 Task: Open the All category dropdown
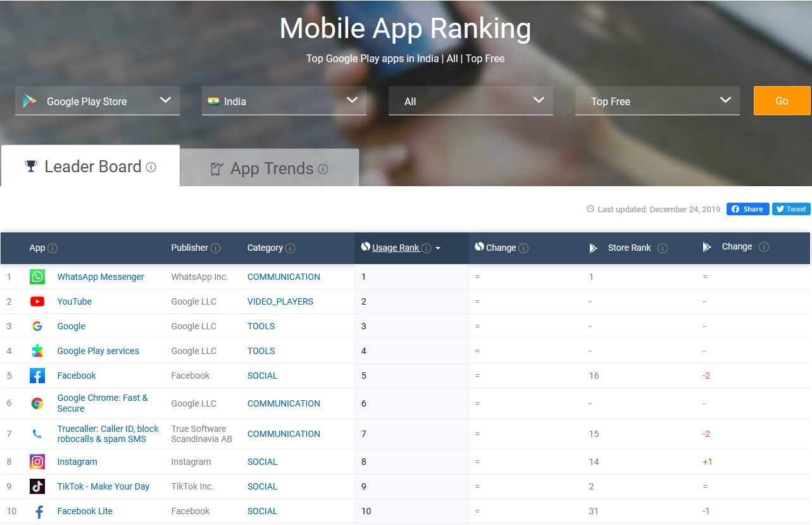pyautogui.click(x=471, y=101)
